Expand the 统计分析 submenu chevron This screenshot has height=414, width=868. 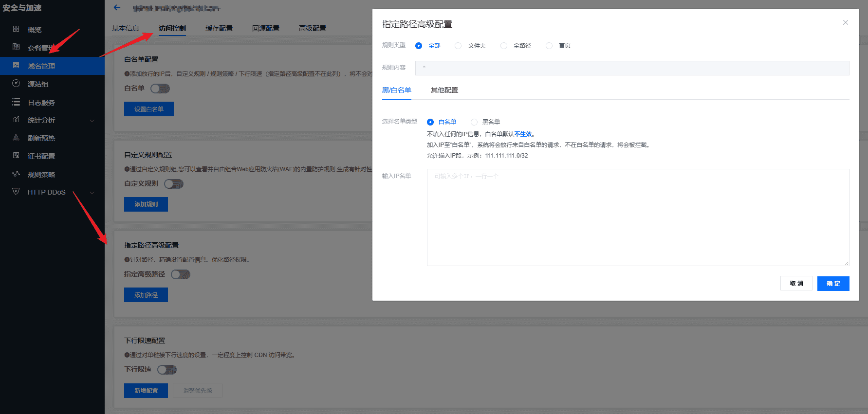pos(92,121)
